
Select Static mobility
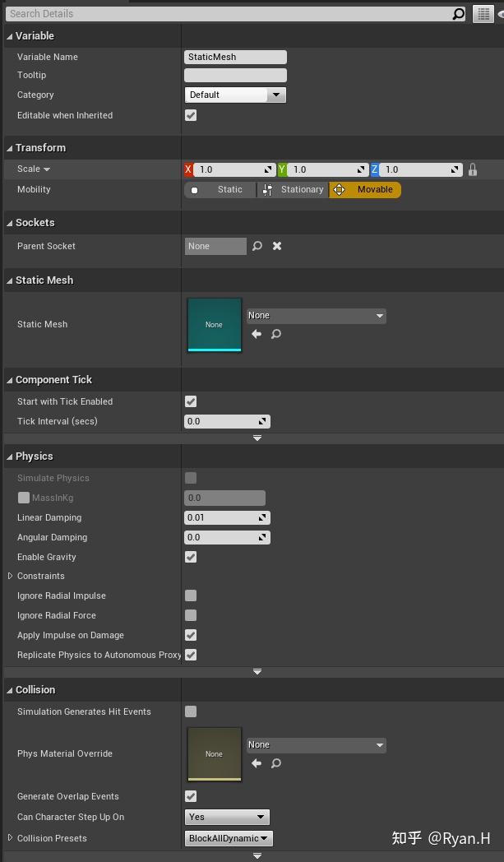[x=218, y=189]
